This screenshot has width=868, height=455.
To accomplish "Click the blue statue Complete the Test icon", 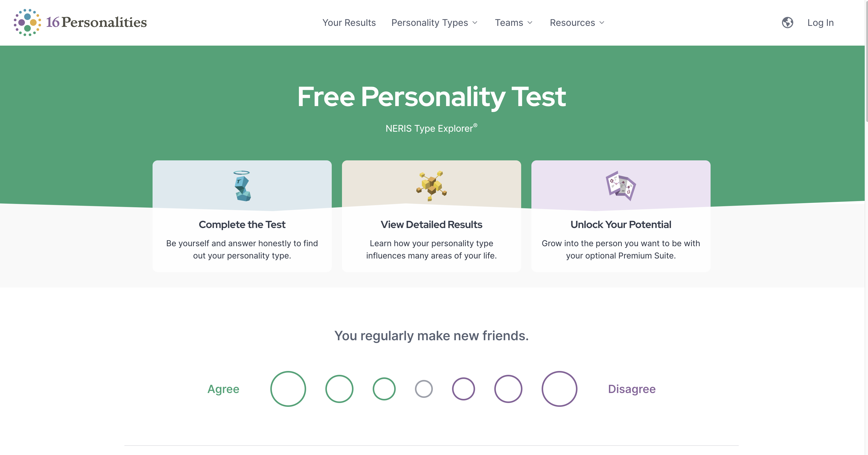I will coord(242,186).
